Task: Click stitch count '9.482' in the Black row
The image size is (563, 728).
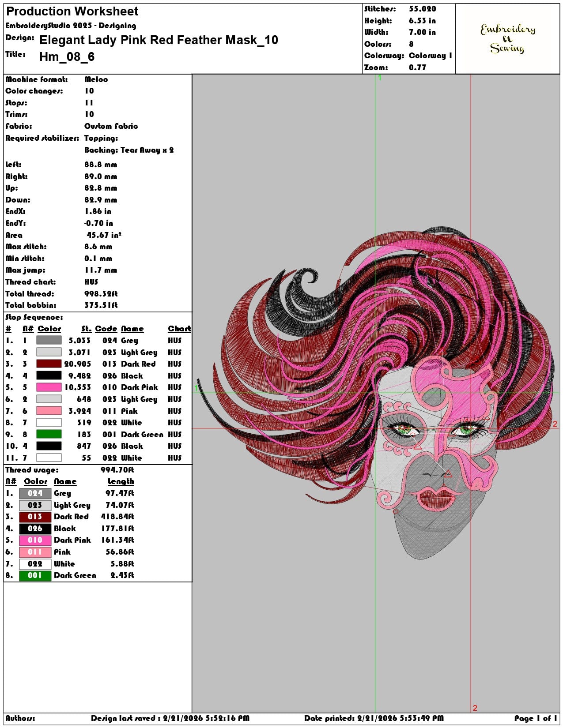Action: [80, 376]
